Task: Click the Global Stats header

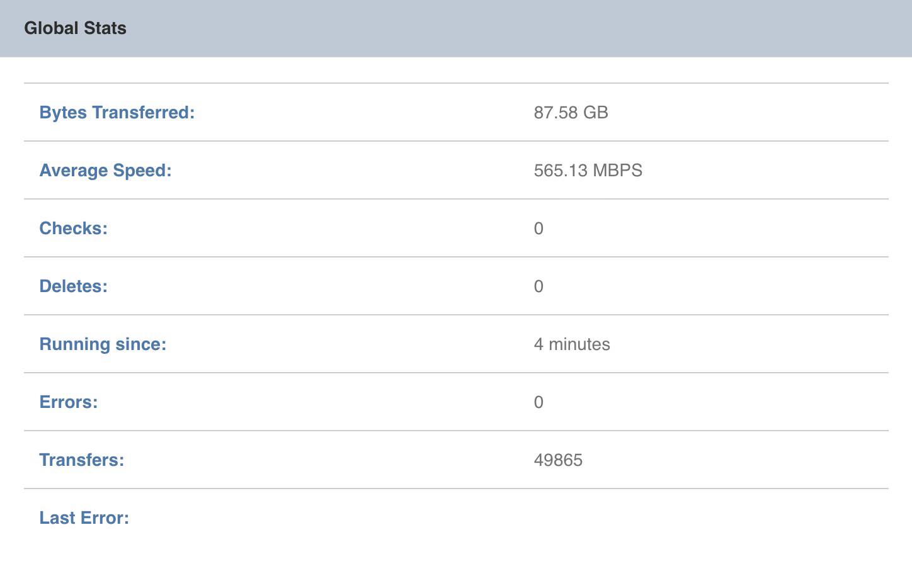Action: coord(75,28)
